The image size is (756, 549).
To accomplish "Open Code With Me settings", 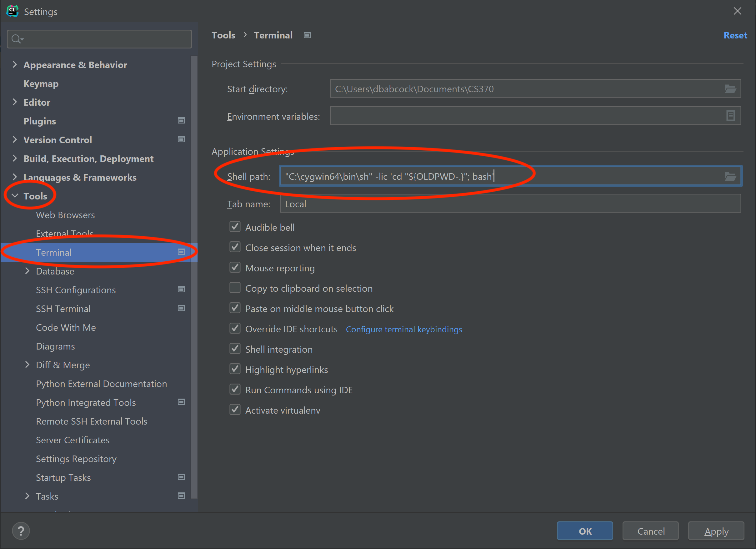I will pyautogui.click(x=66, y=328).
